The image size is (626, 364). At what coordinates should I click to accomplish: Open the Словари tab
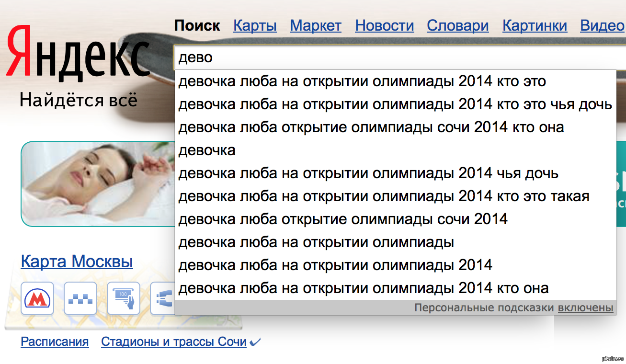457,25
